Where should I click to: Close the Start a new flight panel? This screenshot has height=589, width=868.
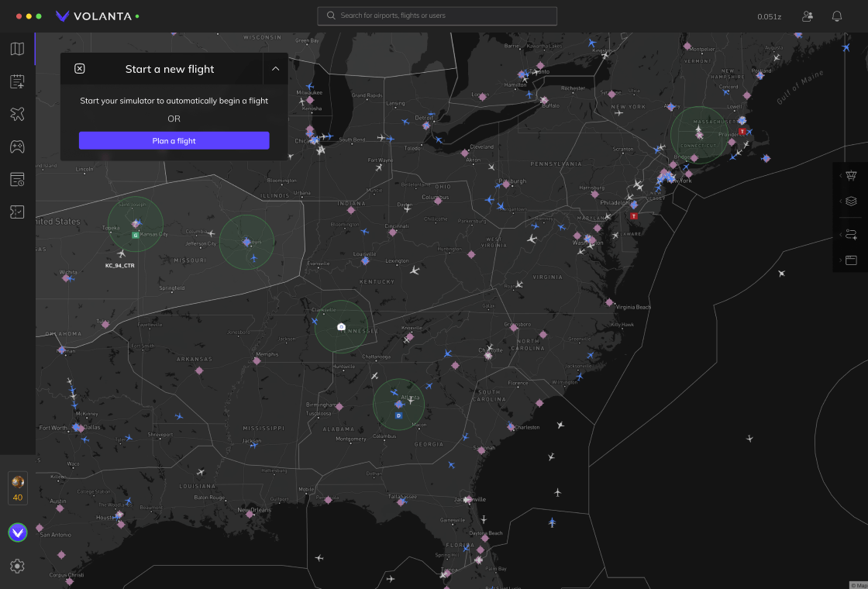(x=80, y=69)
